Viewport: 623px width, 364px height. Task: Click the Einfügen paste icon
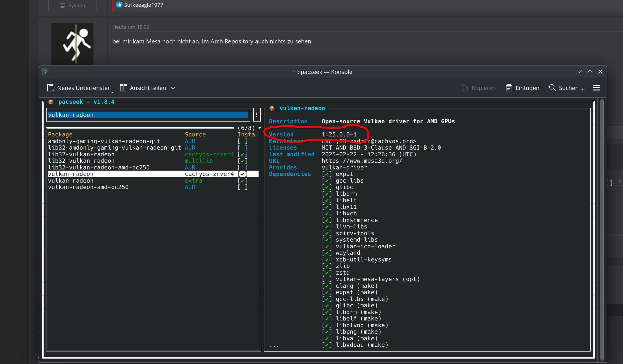click(x=509, y=88)
